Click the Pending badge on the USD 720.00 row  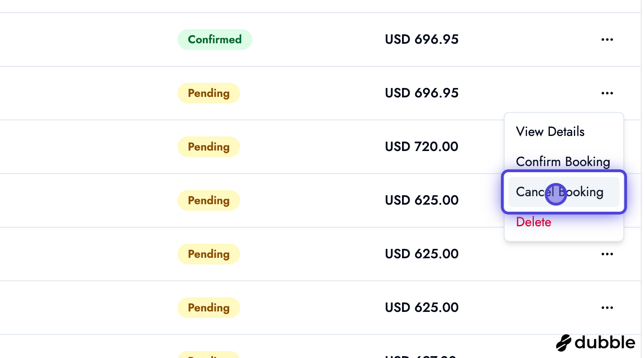click(x=209, y=147)
